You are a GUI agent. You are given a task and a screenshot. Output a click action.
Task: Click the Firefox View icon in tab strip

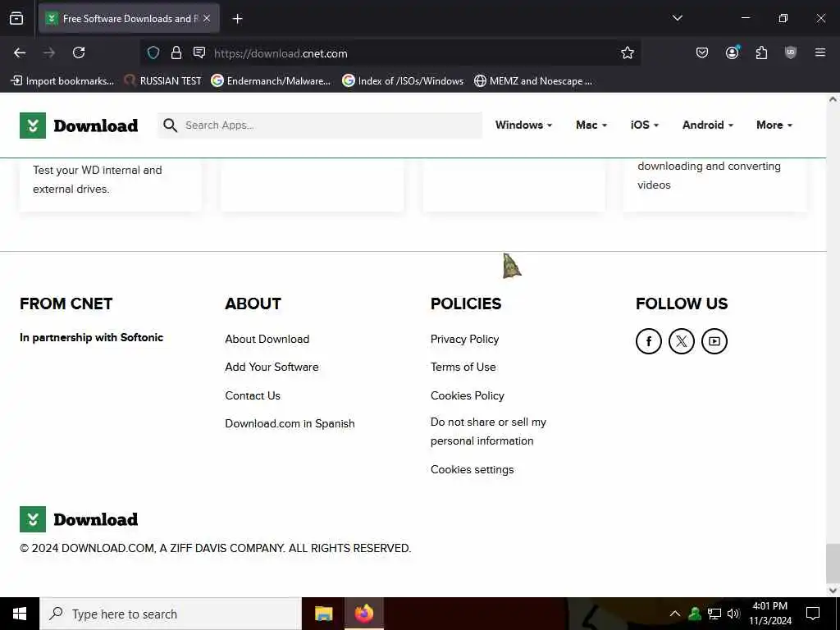pyautogui.click(x=16, y=18)
